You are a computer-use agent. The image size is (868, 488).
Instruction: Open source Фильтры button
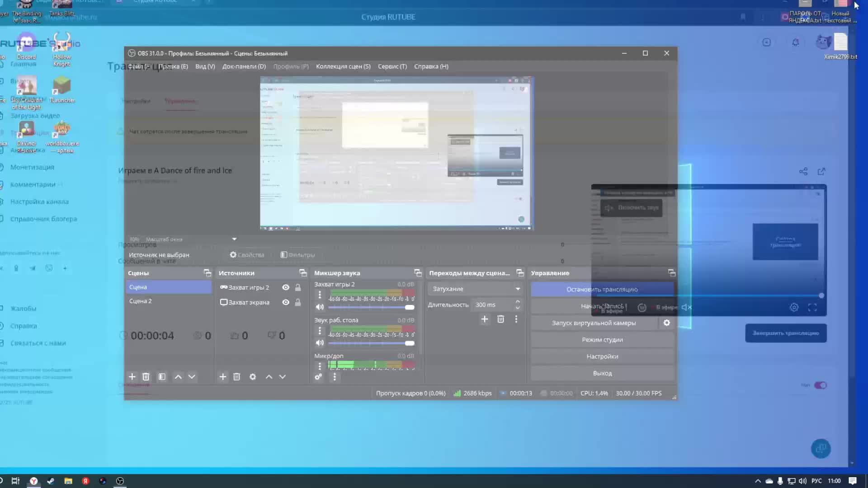[297, 255]
